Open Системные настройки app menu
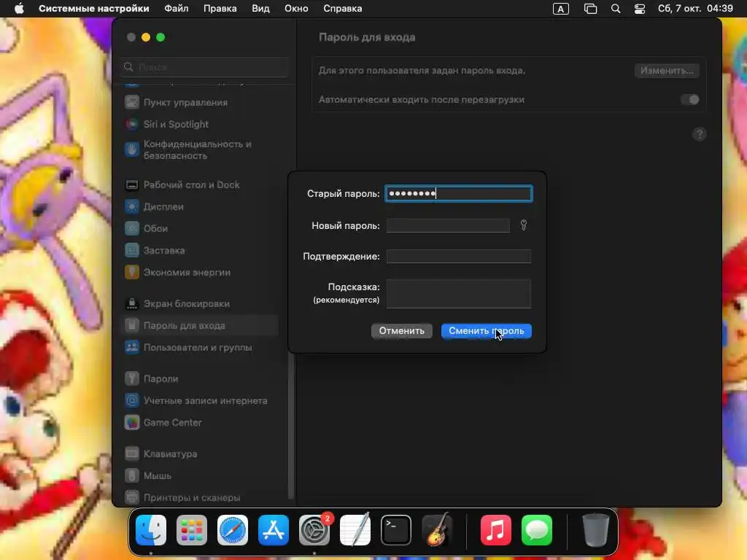The width and height of the screenshot is (747, 560). point(94,9)
